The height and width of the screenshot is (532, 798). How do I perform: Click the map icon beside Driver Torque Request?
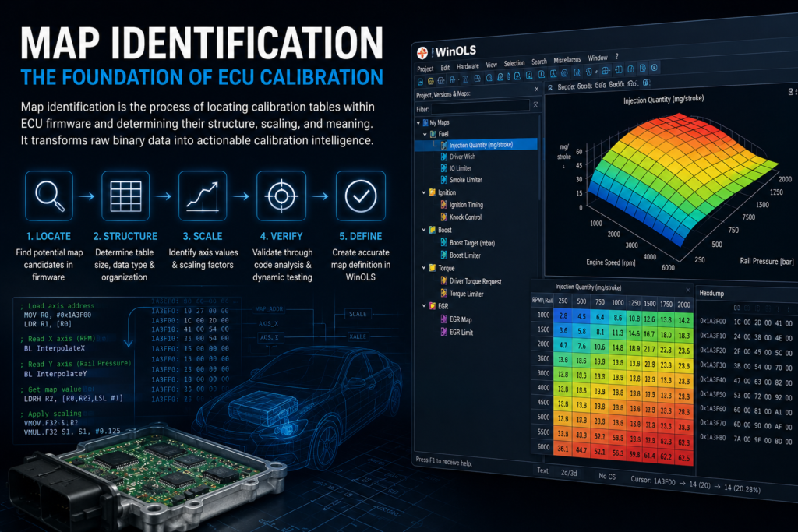pyautogui.click(x=443, y=280)
